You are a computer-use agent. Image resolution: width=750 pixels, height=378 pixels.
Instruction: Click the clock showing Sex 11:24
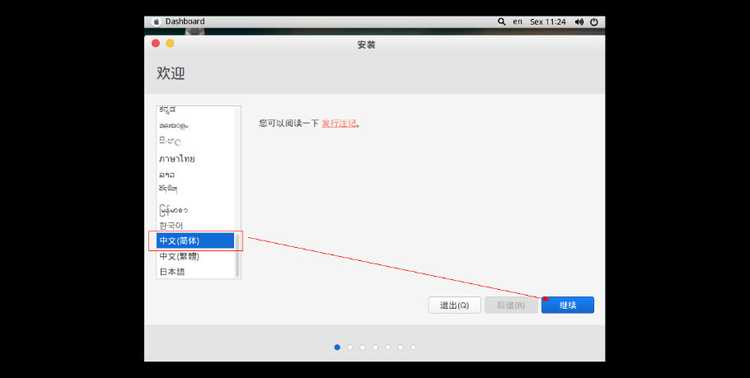tap(548, 22)
